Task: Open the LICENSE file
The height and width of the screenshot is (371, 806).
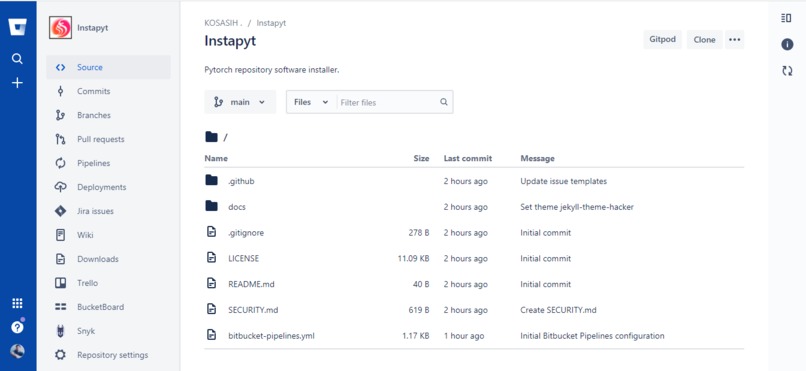Action: [x=244, y=258]
